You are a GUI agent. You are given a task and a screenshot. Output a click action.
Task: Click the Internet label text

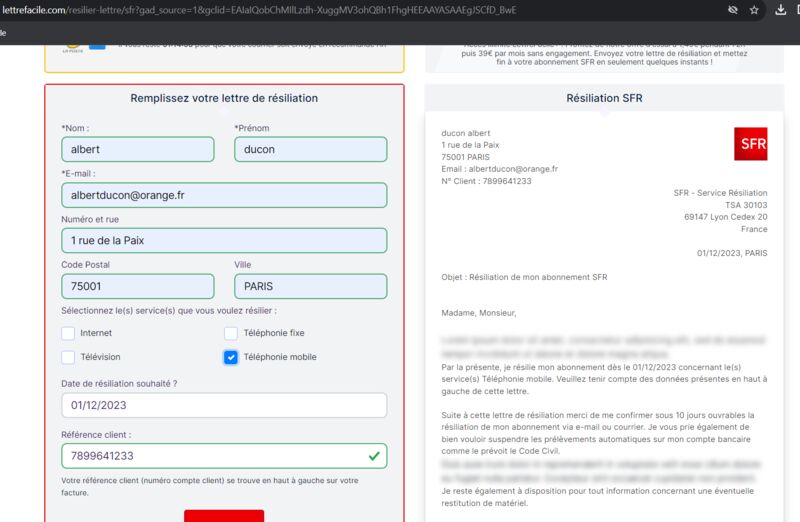96,333
